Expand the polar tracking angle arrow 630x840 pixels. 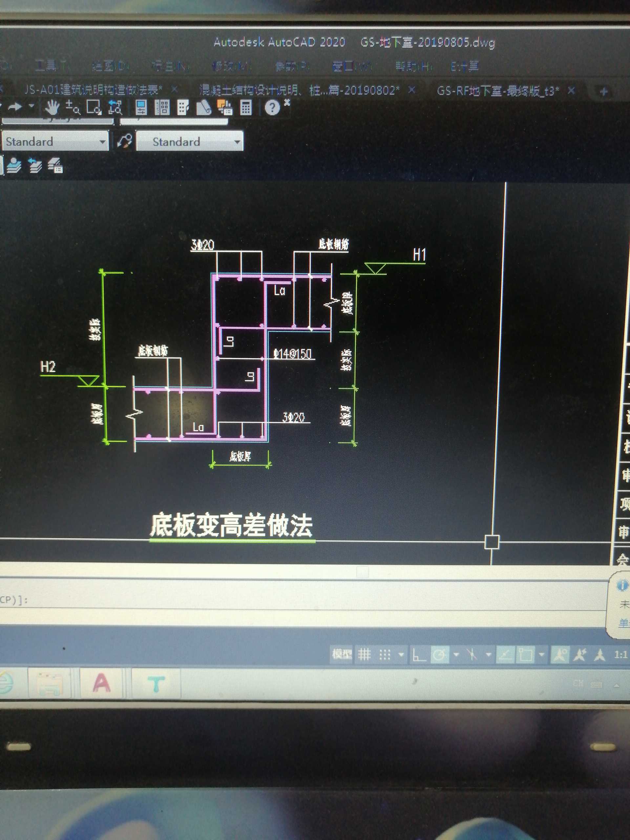[x=456, y=655]
